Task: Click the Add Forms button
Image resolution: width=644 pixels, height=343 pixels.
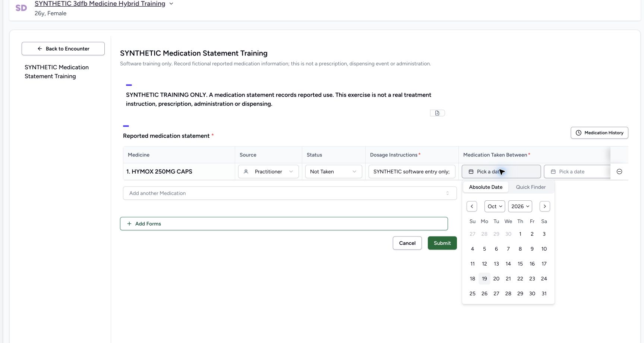Action: [284, 224]
